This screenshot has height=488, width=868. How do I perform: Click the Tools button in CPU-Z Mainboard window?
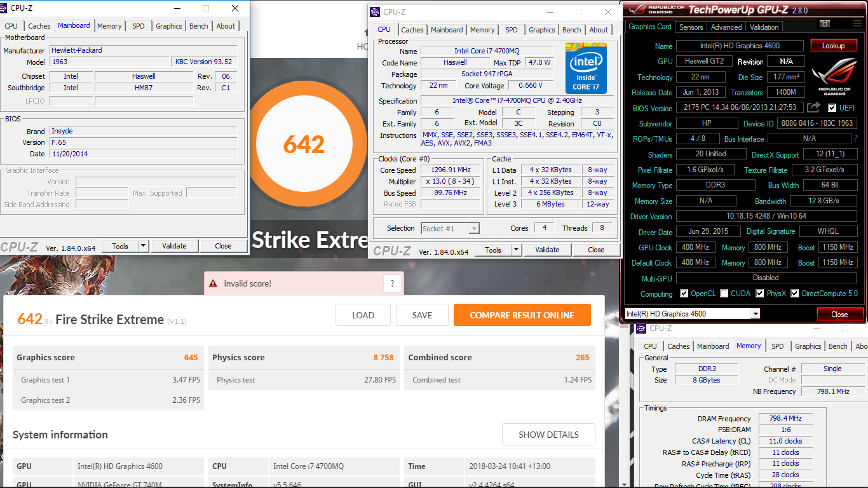coord(120,246)
